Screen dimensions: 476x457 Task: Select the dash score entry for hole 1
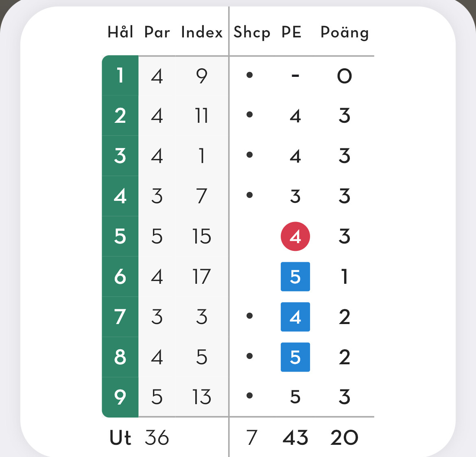(x=295, y=76)
